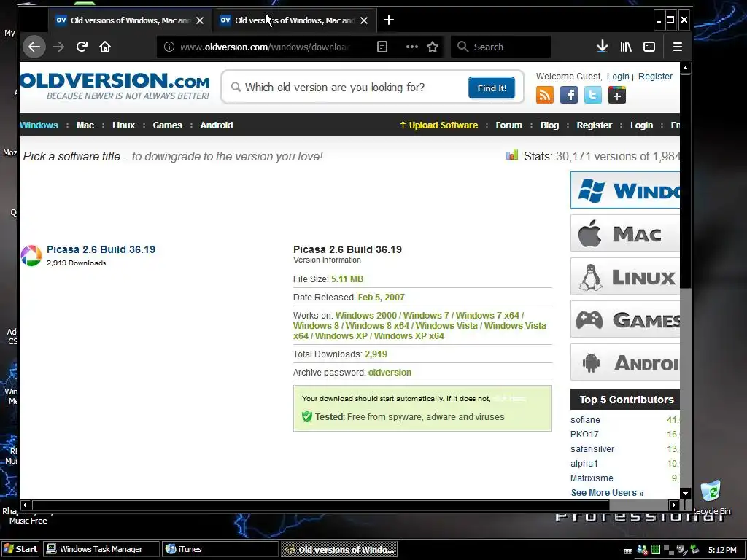Click Login in the navigation bar
This screenshot has width=747, height=560.
[x=641, y=125]
